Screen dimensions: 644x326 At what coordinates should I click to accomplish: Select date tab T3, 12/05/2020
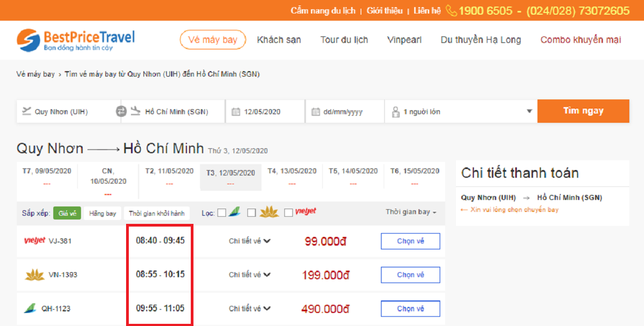[230, 177]
